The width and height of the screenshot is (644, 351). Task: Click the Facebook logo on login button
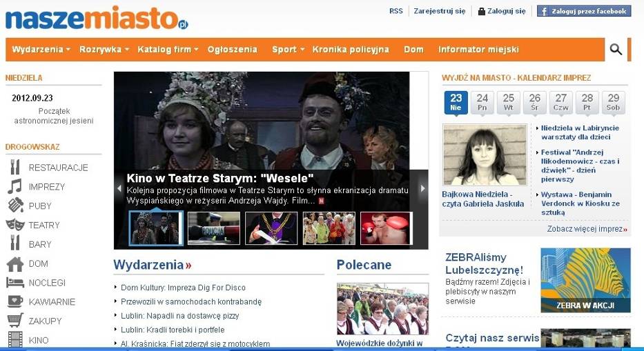(x=544, y=11)
